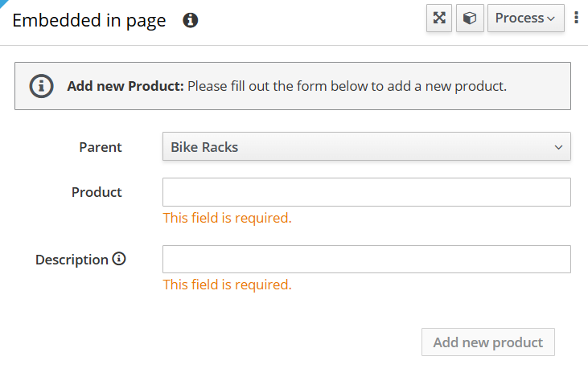The image size is (588, 385).
Task: Click info icon beside Embedded in page title
Action: click(x=191, y=20)
